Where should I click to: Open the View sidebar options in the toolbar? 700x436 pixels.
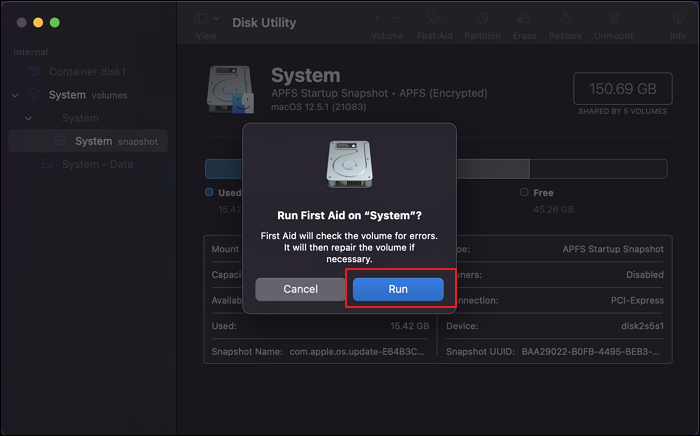coord(206,19)
